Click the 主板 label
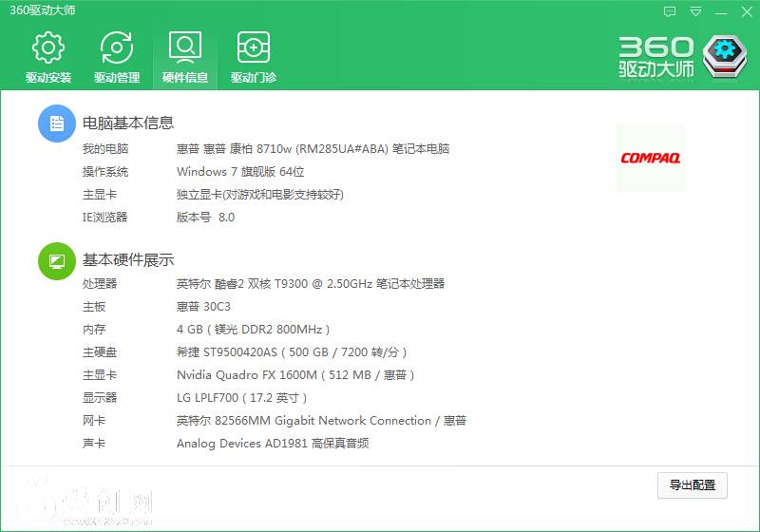 click(93, 307)
